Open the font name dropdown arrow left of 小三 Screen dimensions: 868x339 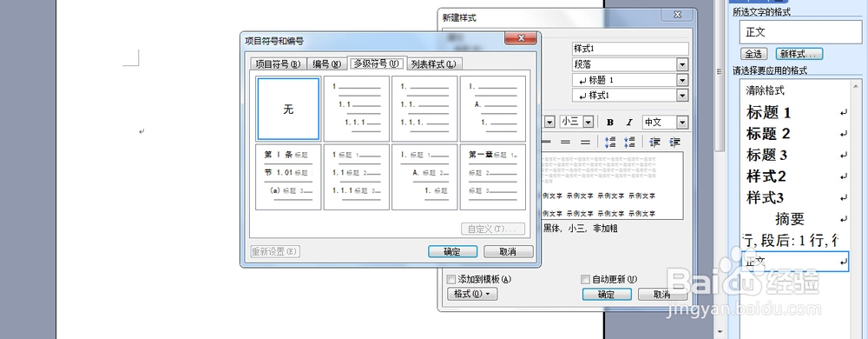[549, 122]
